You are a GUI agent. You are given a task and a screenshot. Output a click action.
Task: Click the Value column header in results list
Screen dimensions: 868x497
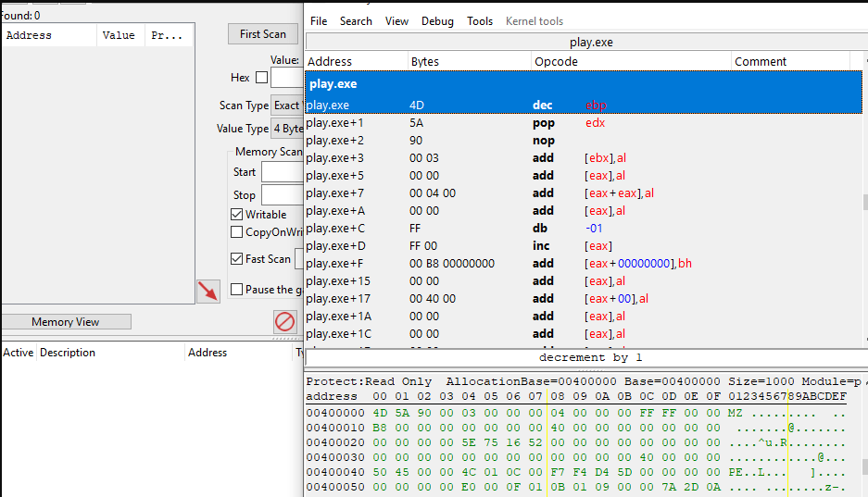tap(120, 35)
